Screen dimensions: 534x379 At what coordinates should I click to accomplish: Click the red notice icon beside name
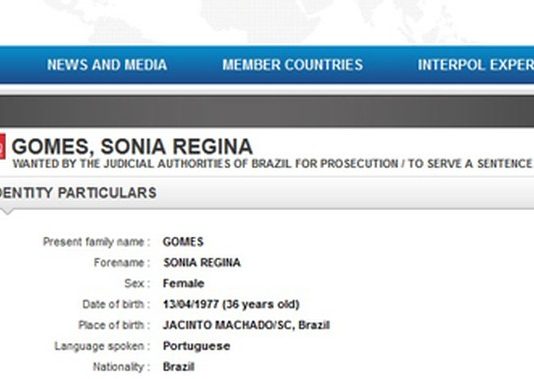2,146
